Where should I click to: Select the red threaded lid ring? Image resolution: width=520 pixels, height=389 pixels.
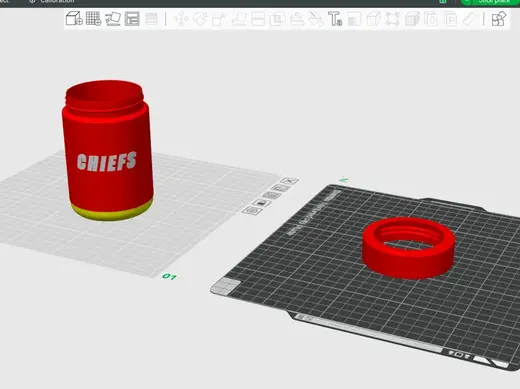click(409, 248)
